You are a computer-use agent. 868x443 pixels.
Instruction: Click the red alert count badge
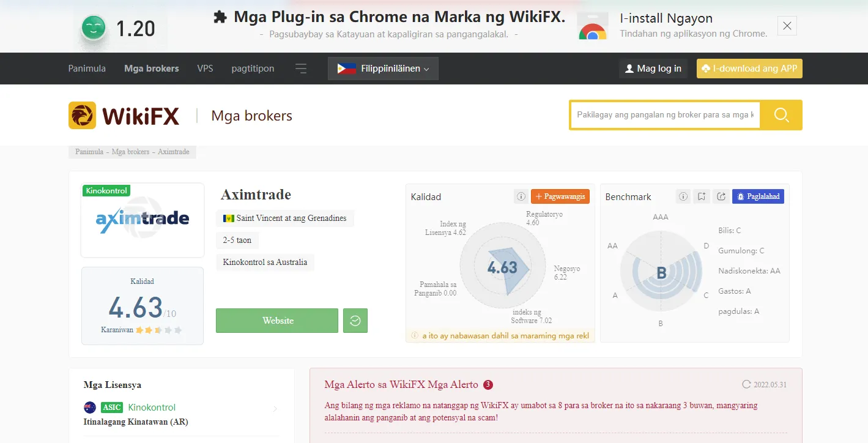point(488,385)
